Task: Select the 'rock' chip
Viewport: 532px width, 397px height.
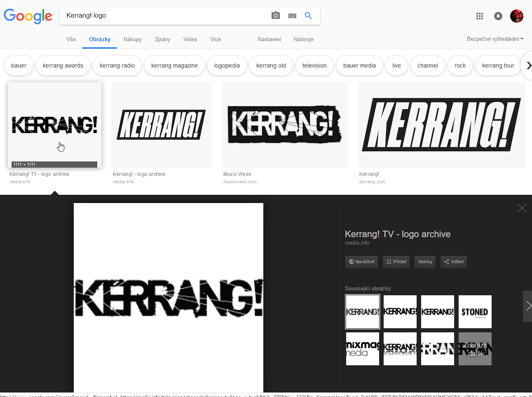Action: coord(460,65)
